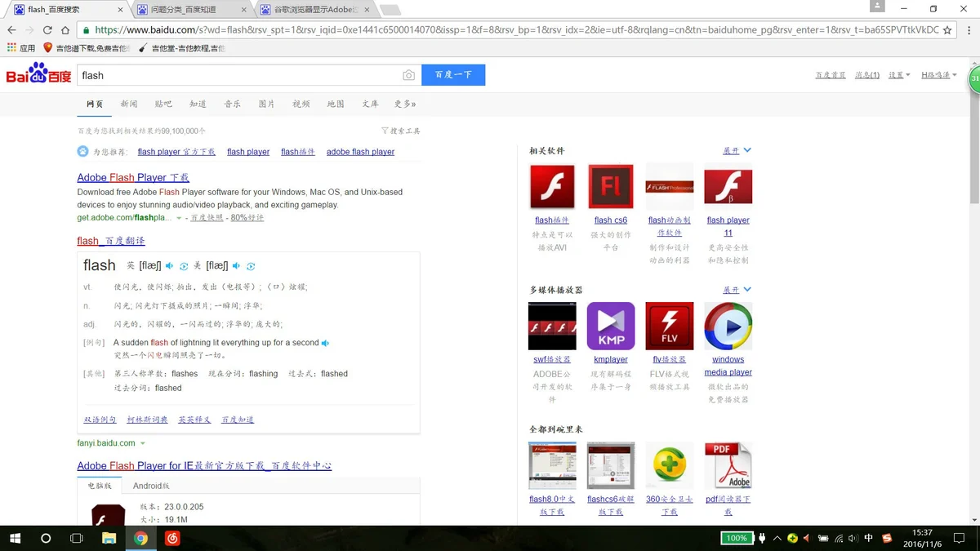Open 360 security guard icon
The height and width of the screenshot is (551, 980).
click(x=670, y=466)
